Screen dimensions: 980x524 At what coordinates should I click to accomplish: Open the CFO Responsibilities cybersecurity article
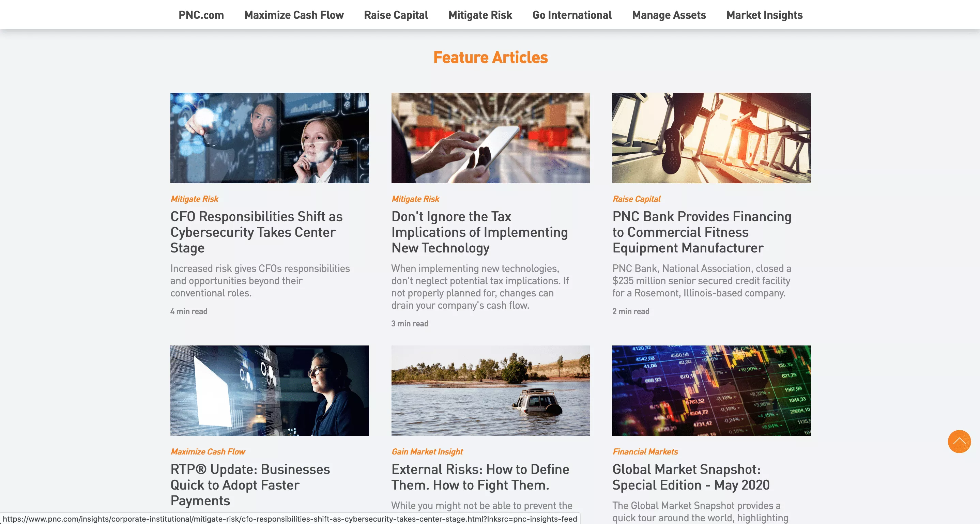256,232
